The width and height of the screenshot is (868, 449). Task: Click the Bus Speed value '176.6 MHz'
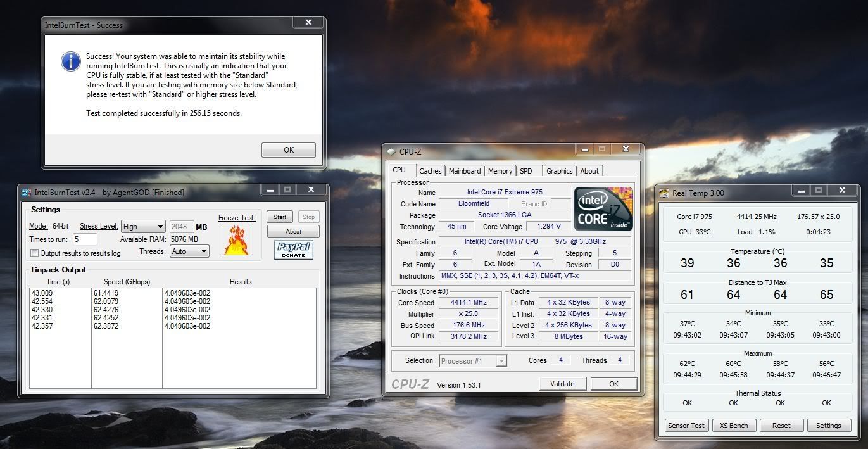pyautogui.click(x=469, y=326)
